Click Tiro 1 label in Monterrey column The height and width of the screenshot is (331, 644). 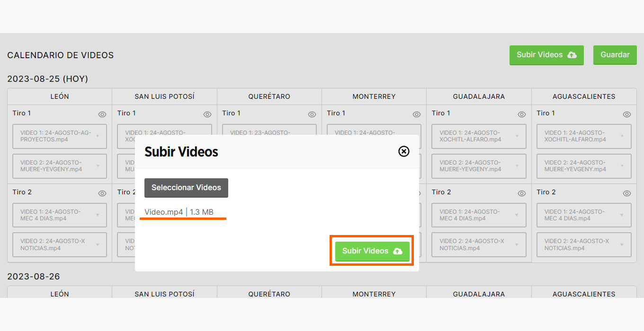point(336,113)
